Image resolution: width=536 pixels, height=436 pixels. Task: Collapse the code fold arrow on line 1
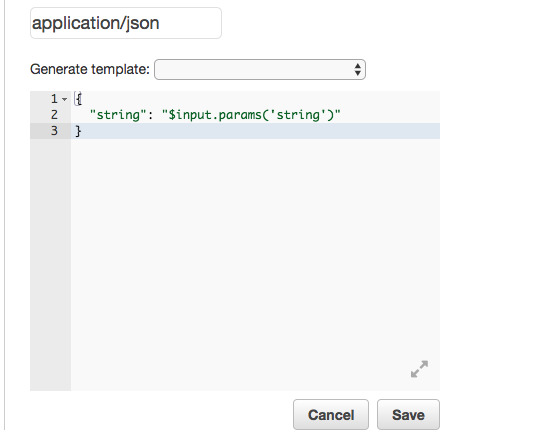pos(65,99)
